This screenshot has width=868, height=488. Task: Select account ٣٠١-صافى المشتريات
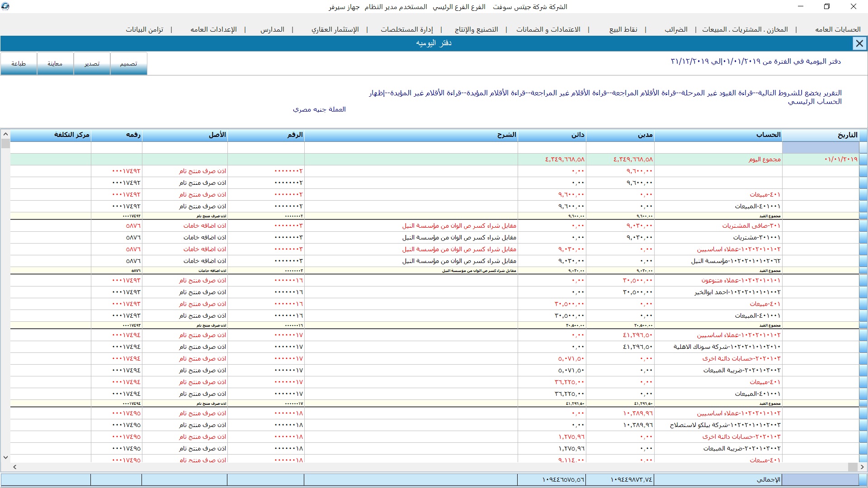tap(751, 225)
